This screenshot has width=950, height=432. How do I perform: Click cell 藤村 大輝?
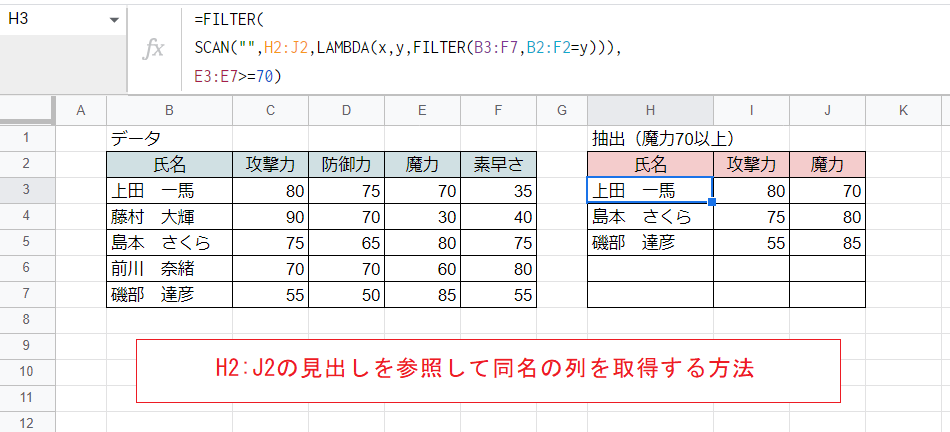(x=169, y=216)
